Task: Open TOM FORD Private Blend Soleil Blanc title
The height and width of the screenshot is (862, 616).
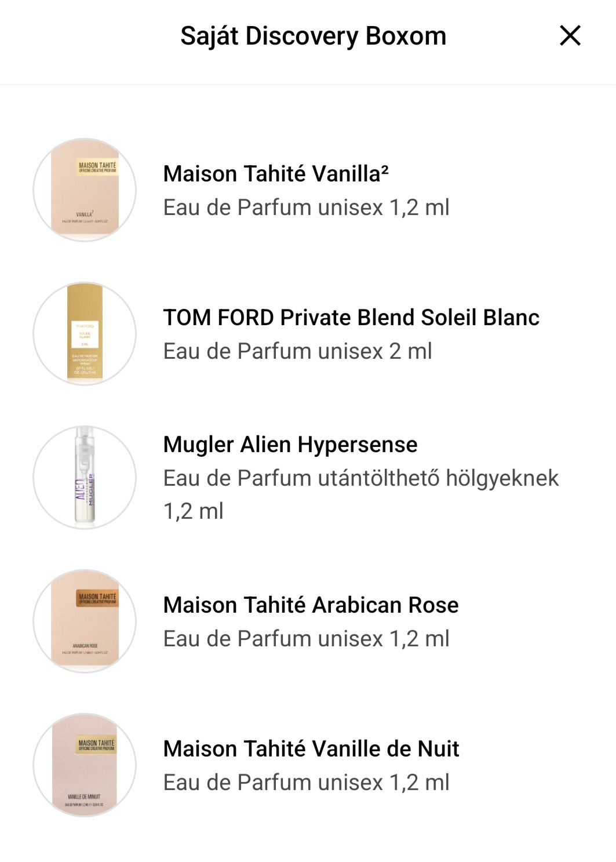Action: pos(351,317)
